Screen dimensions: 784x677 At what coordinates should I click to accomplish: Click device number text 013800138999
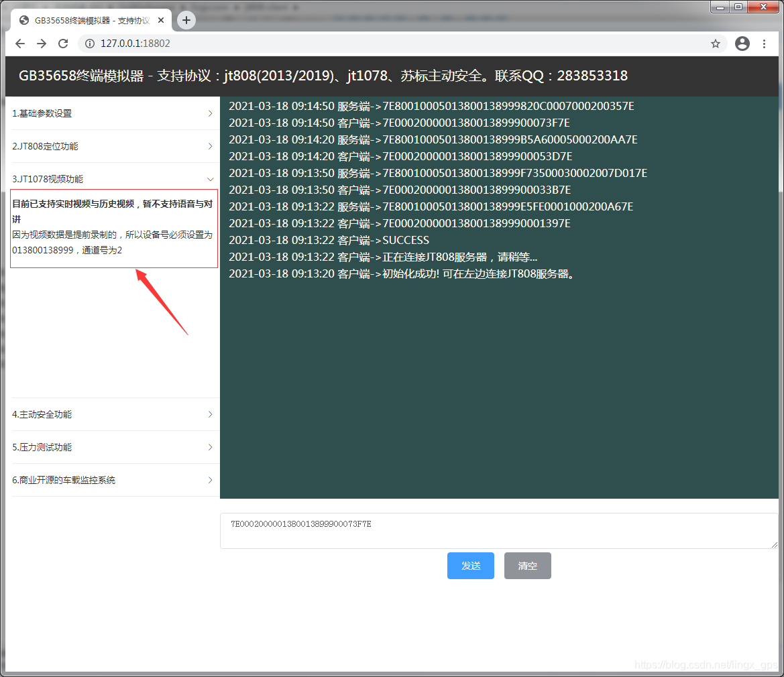click(x=42, y=250)
